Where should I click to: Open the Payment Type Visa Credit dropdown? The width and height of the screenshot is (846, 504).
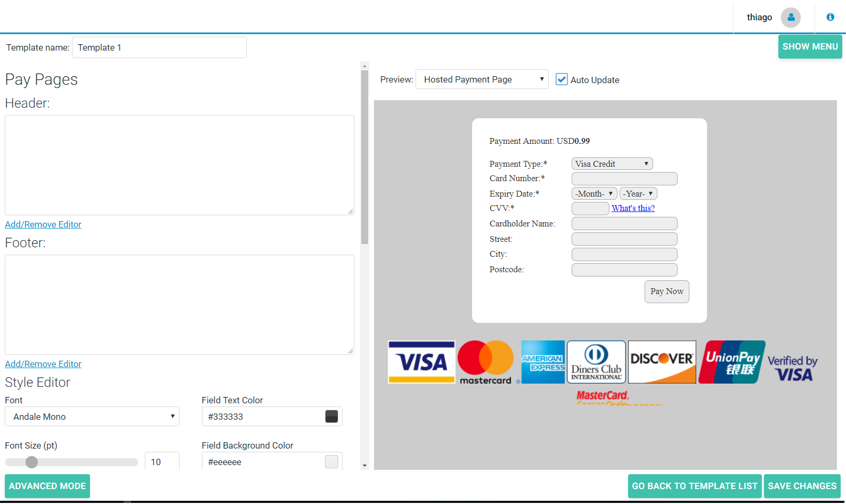click(x=612, y=164)
